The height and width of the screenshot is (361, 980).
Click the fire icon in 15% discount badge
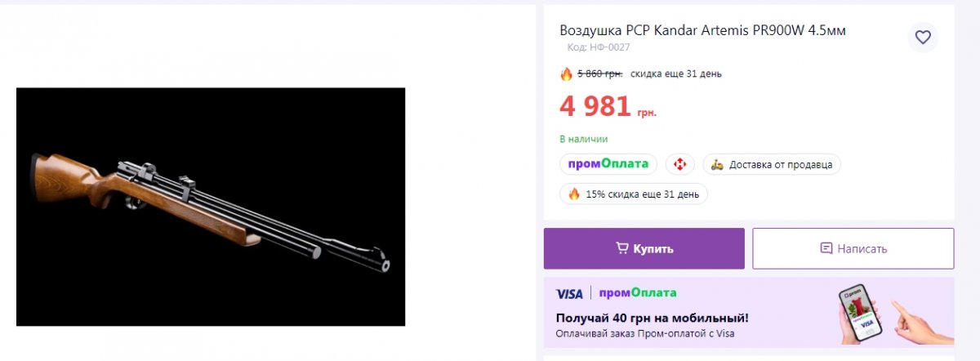(x=573, y=194)
